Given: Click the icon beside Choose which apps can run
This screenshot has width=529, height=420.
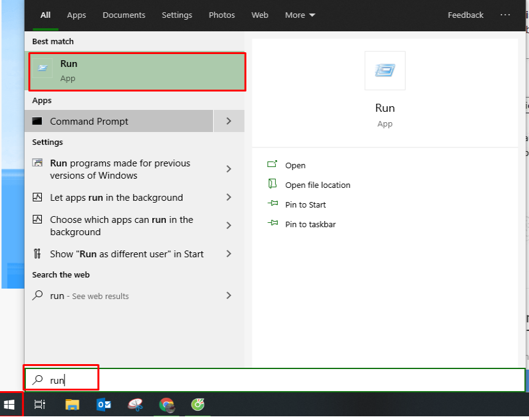Looking at the screenshot, I should point(37,219).
